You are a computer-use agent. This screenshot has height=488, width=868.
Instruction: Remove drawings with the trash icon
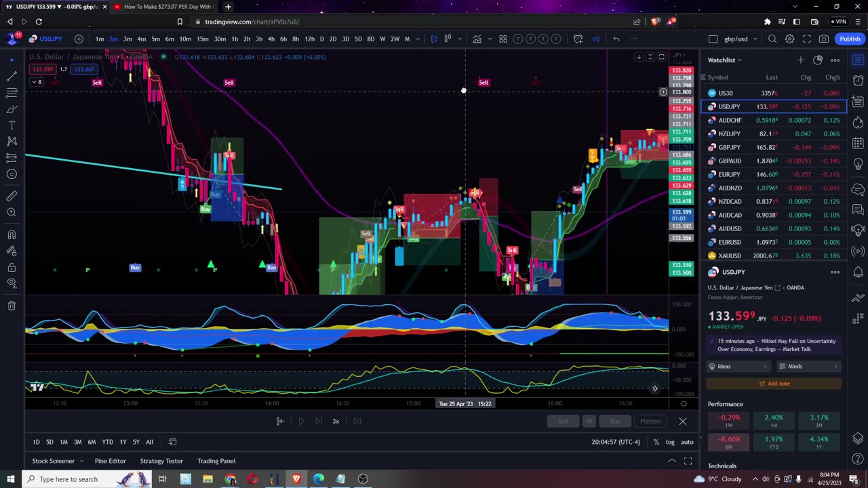click(x=12, y=306)
